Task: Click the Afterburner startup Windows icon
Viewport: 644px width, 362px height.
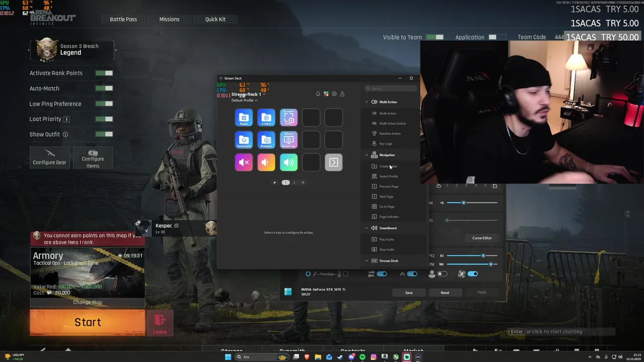Action: click(x=288, y=292)
